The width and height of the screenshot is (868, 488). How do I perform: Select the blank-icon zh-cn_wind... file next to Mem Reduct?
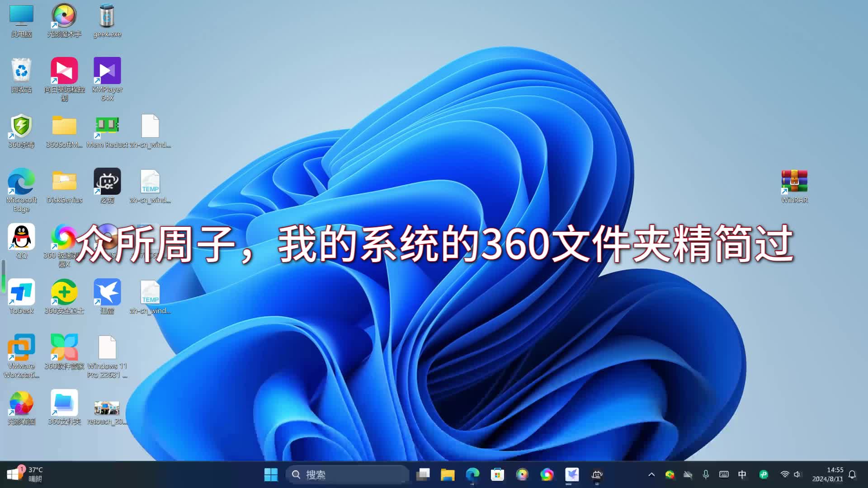(150, 131)
